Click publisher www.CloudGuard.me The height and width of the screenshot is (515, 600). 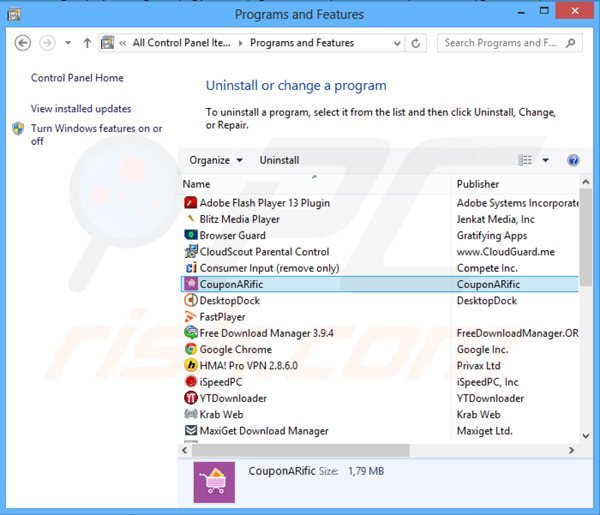pyautogui.click(x=505, y=252)
